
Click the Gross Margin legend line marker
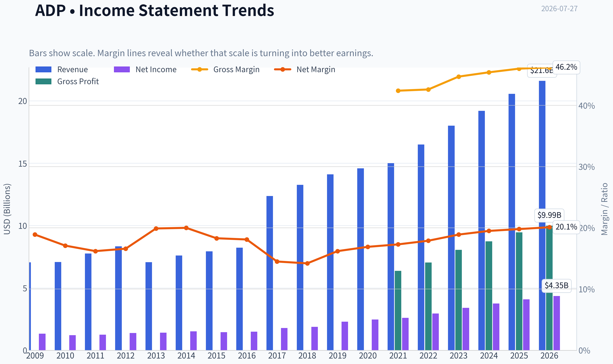200,69
